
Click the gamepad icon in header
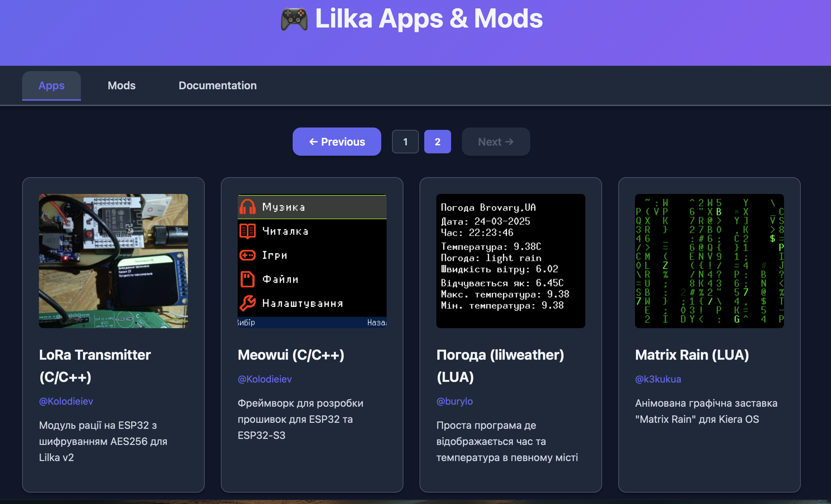point(294,19)
